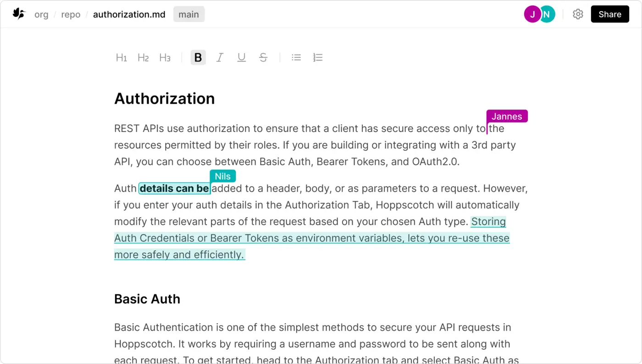Apply Heading 3 formatting

tap(165, 57)
